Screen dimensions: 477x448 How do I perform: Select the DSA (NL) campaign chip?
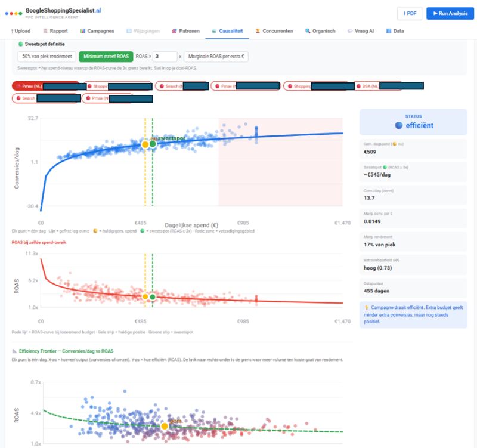pos(378,86)
